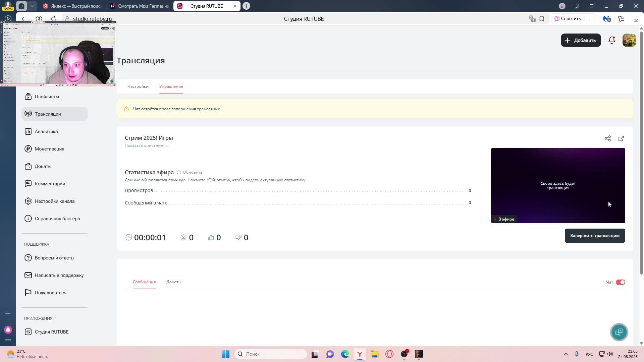Click the refresh icon next to Обновить
Screen dimensions: 644x362
point(179,172)
